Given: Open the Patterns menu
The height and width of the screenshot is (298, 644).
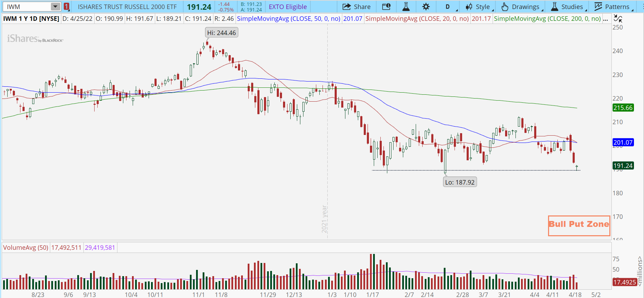Looking at the screenshot, I should (614, 7).
